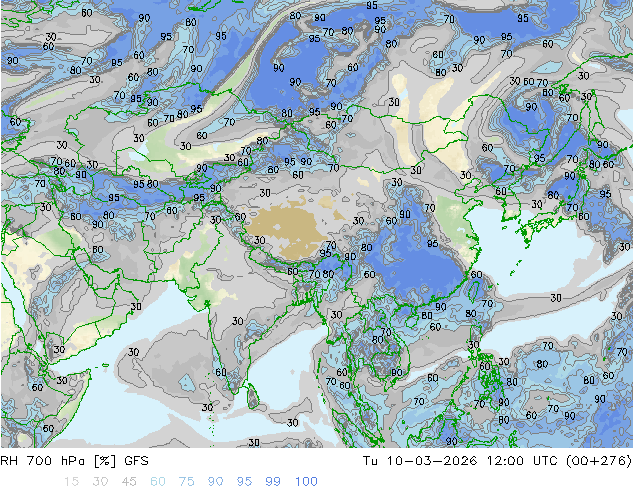The image size is (634, 490).
Task: Choose the 90 value in the bottom legend
Action: point(215,482)
